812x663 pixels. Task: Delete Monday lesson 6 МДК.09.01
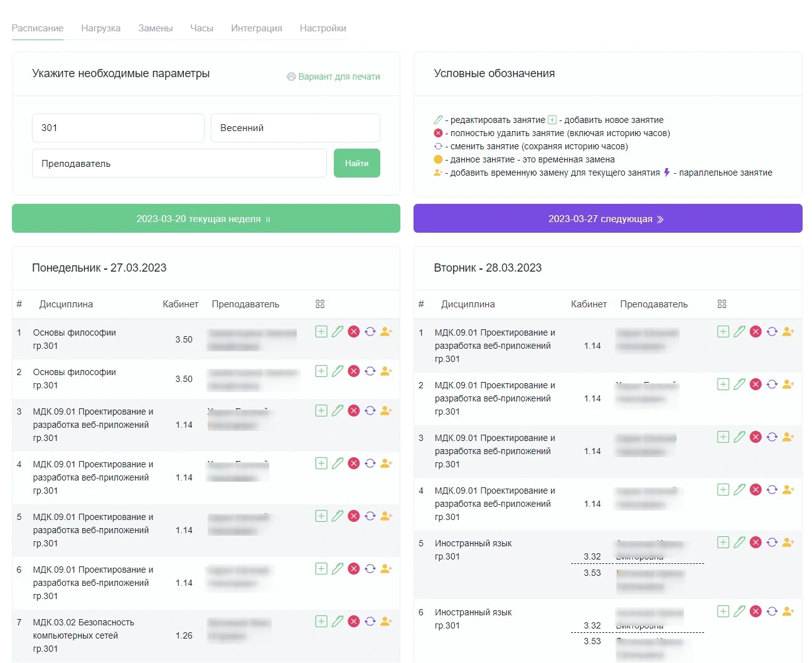[354, 569]
